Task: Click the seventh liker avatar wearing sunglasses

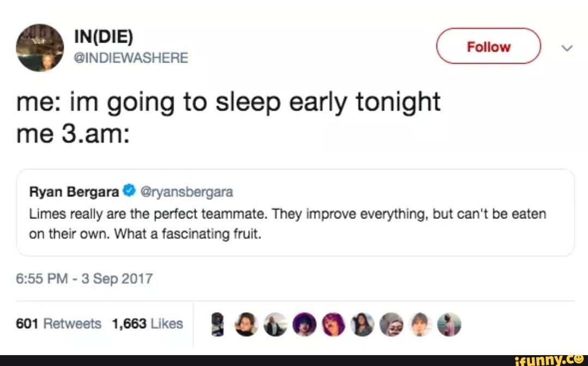Action: (x=390, y=324)
